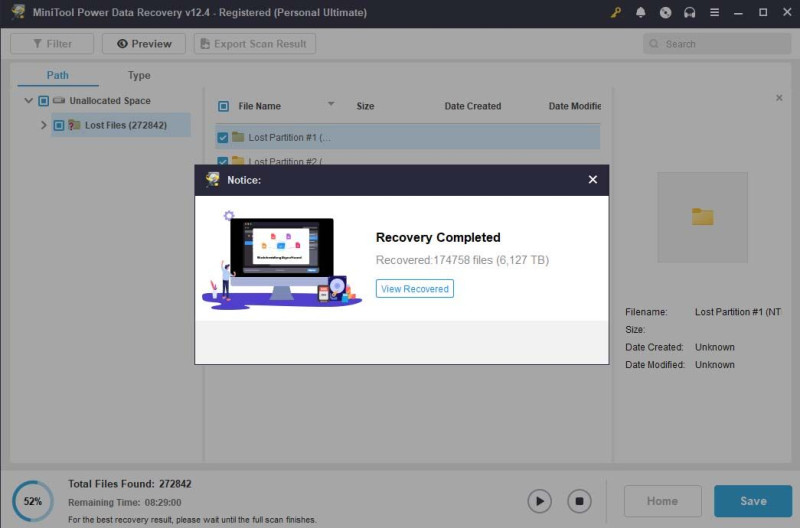Click the Lost Partition #1 folder icon
This screenshot has height=528, width=800.
point(238,137)
